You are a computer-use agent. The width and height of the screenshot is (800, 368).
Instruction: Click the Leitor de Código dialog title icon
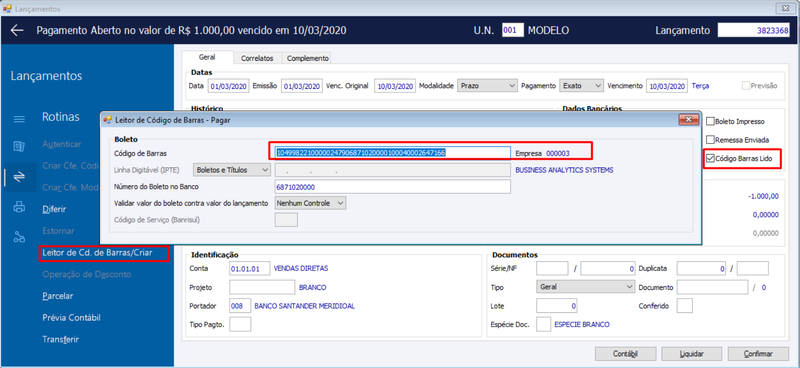[107, 120]
